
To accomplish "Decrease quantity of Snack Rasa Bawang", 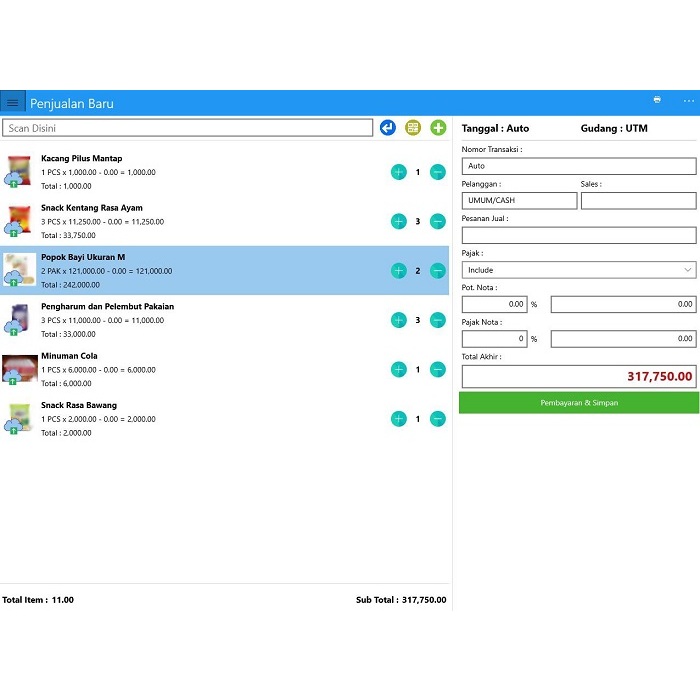I will tap(438, 419).
